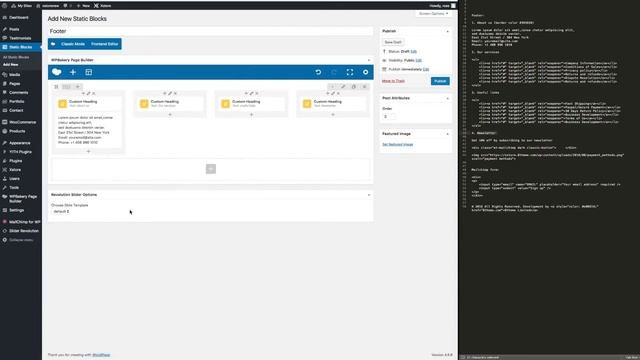This screenshot has width=640, height=360.
Task: Edit third column with its pencil icon
Action: [251, 93]
